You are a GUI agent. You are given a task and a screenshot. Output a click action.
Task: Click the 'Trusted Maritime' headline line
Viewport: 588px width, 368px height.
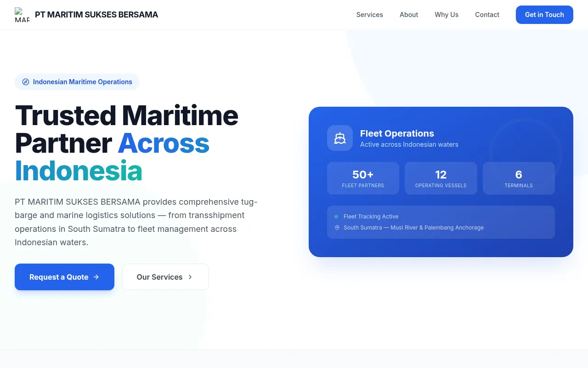[127, 115]
